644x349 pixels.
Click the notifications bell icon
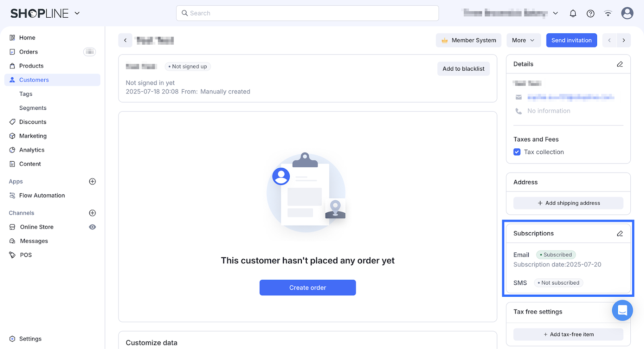(573, 13)
